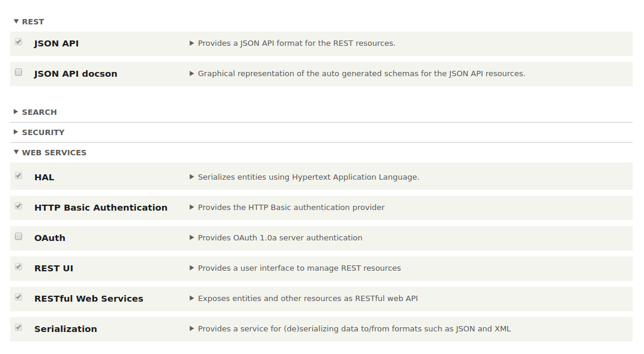Click the HTTP Basic Authentication label
The image size is (644, 354).
pos(101,208)
